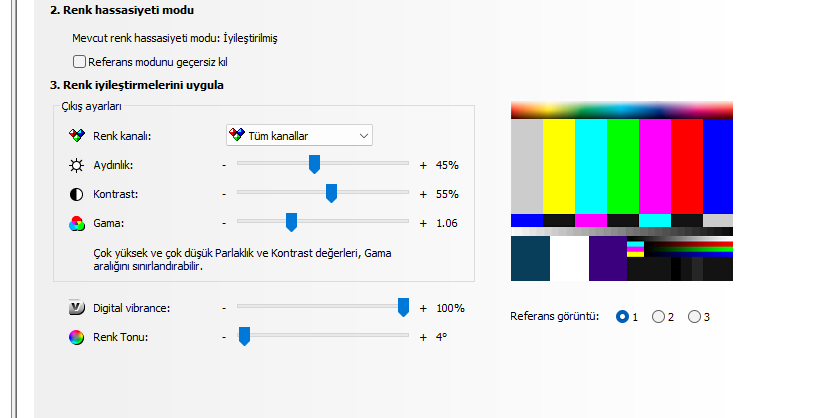Enable Referans modunu geçersiz kıl checkbox

(x=79, y=62)
